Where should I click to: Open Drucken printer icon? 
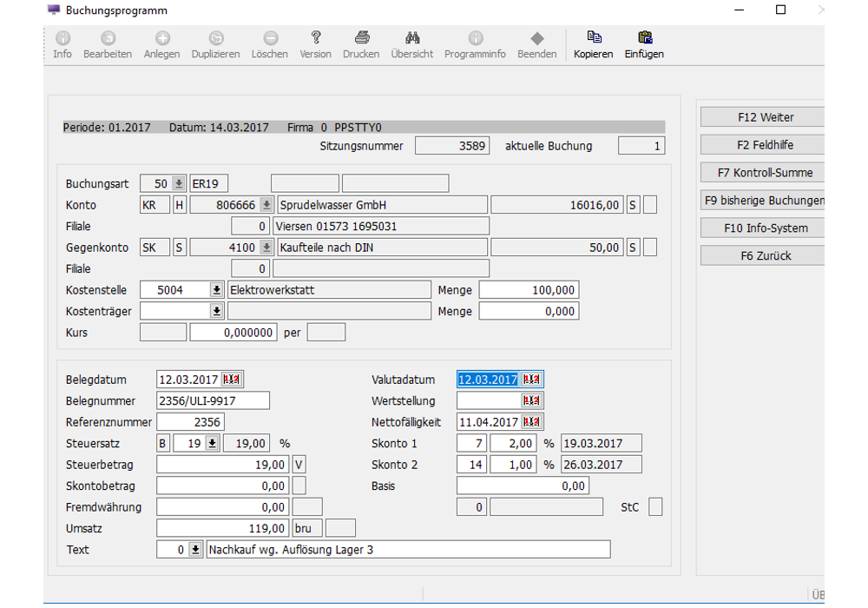tap(361, 38)
